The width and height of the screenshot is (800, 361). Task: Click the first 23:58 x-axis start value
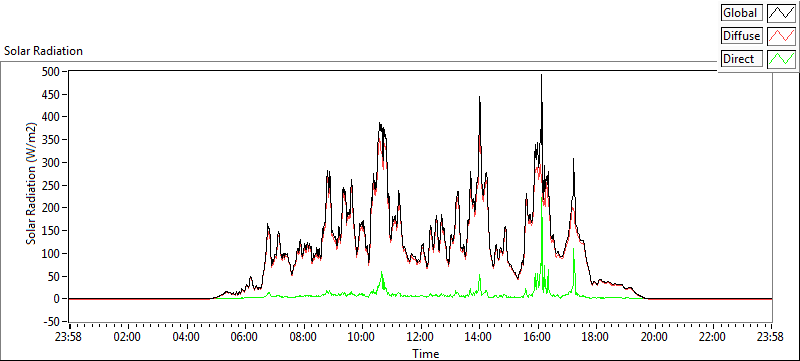click(x=69, y=337)
